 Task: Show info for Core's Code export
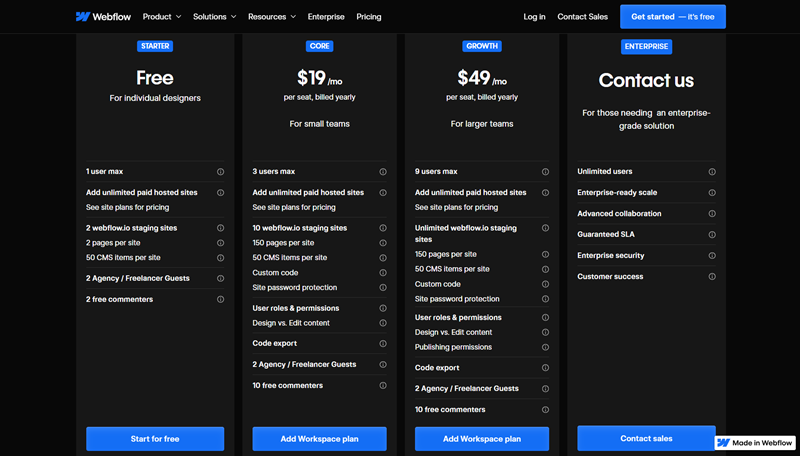[383, 344]
